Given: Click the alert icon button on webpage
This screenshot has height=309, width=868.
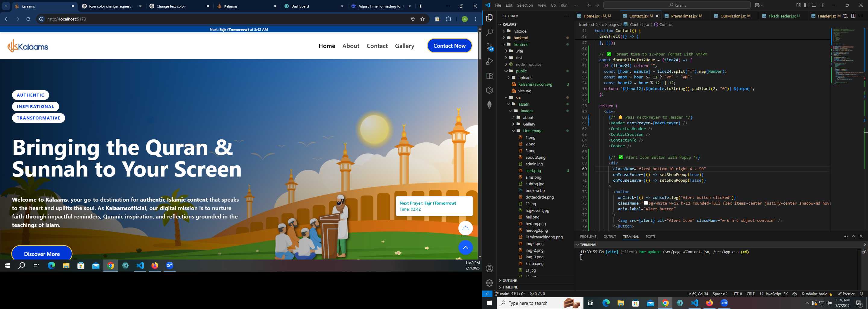Looking at the screenshot, I should [x=465, y=228].
